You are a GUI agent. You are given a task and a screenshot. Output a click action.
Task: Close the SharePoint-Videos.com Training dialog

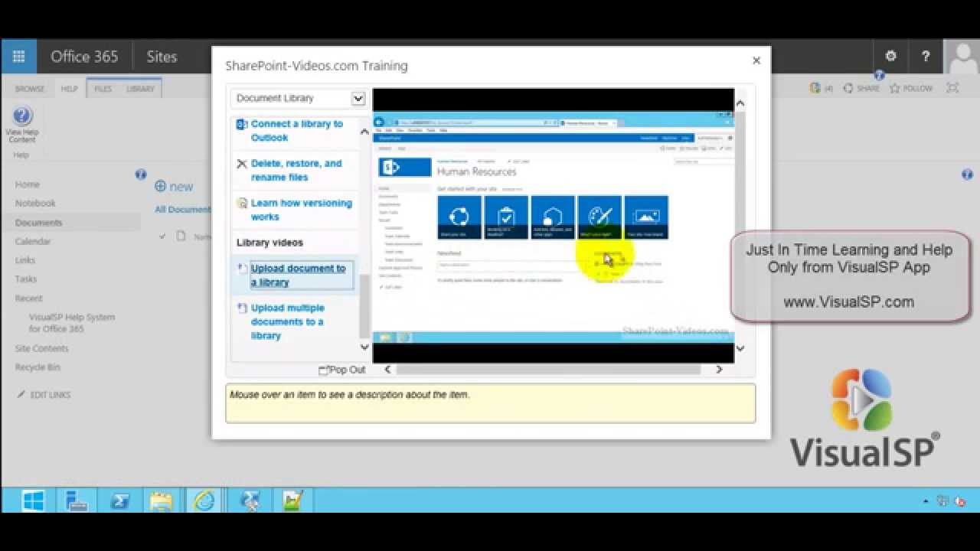pos(756,60)
